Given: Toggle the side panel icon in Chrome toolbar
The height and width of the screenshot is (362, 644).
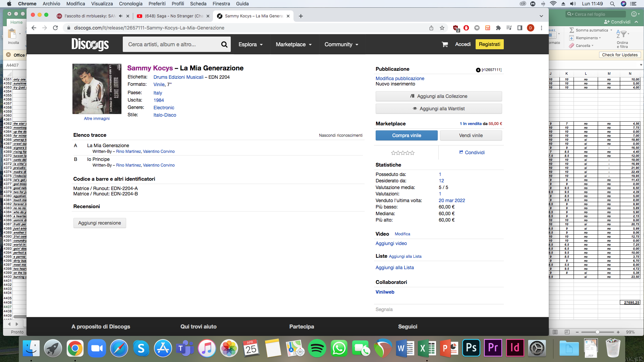Looking at the screenshot, I should (520, 28).
